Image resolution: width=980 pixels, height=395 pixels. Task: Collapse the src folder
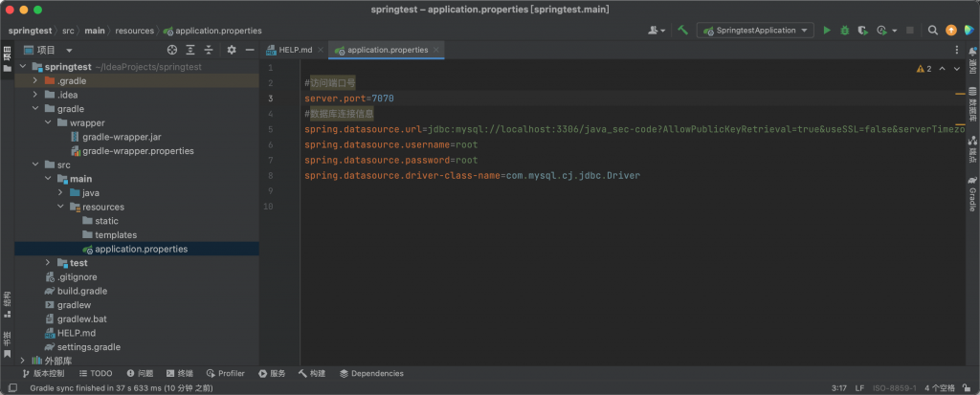click(x=35, y=165)
